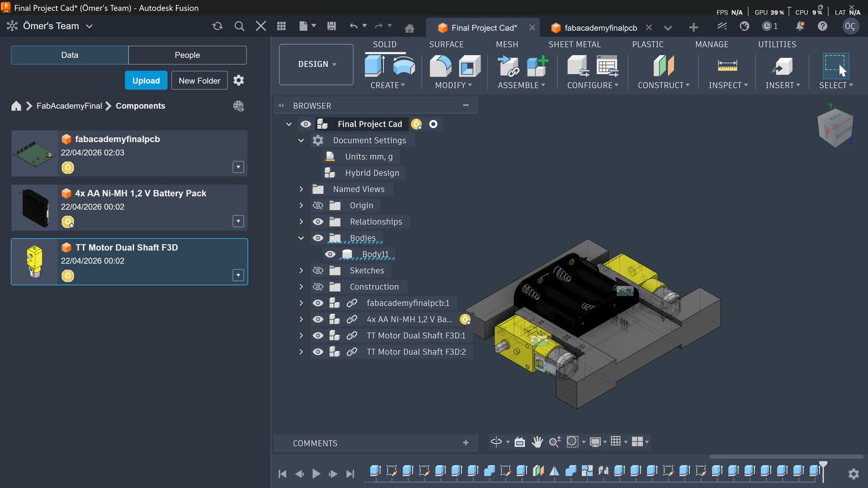Expand the Origin folder arrow
868x488 pixels.
pyautogui.click(x=301, y=206)
